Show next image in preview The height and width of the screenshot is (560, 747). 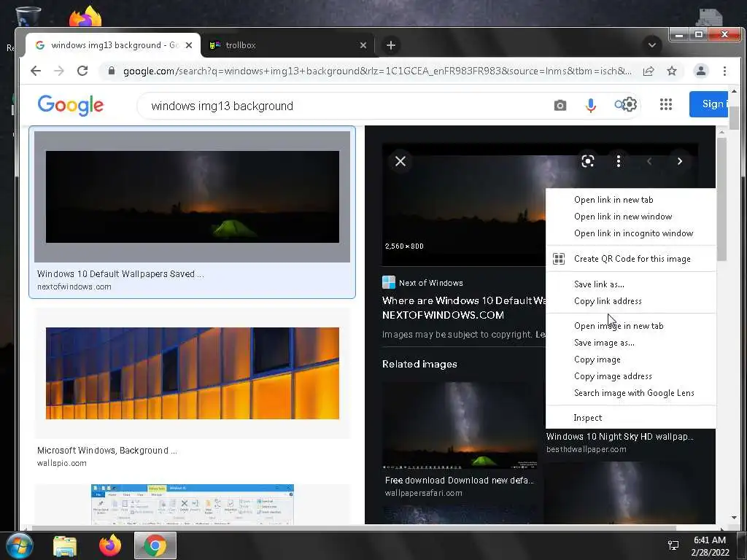[x=680, y=161]
